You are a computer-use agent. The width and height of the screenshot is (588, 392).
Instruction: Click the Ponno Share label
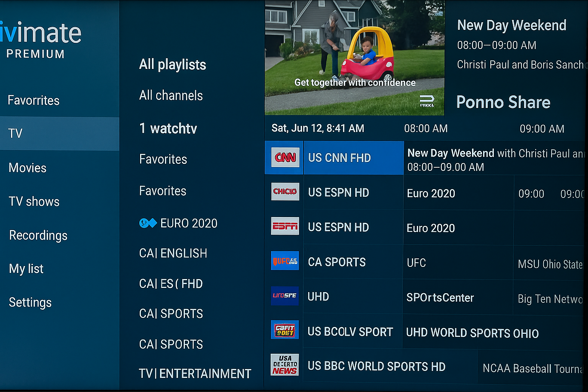coord(503,102)
